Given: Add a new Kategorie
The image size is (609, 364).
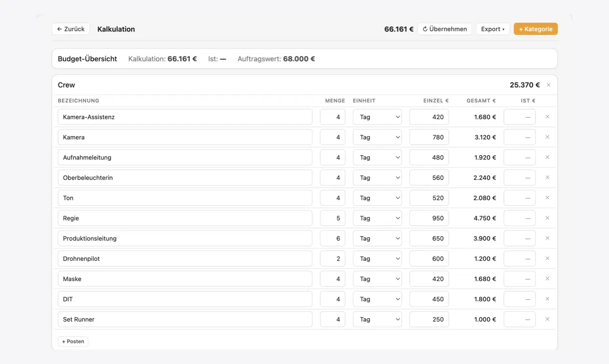Looking at the screenshot, I should point(536,29).
